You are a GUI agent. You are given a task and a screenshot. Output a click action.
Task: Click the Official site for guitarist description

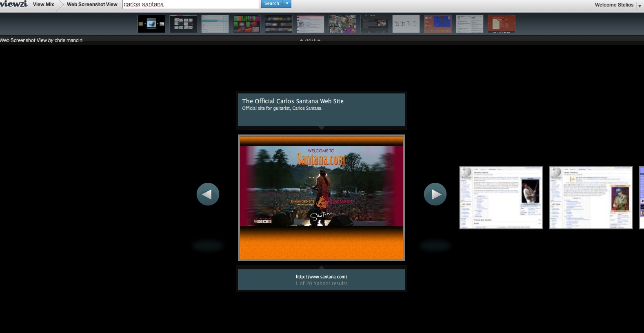282,108
